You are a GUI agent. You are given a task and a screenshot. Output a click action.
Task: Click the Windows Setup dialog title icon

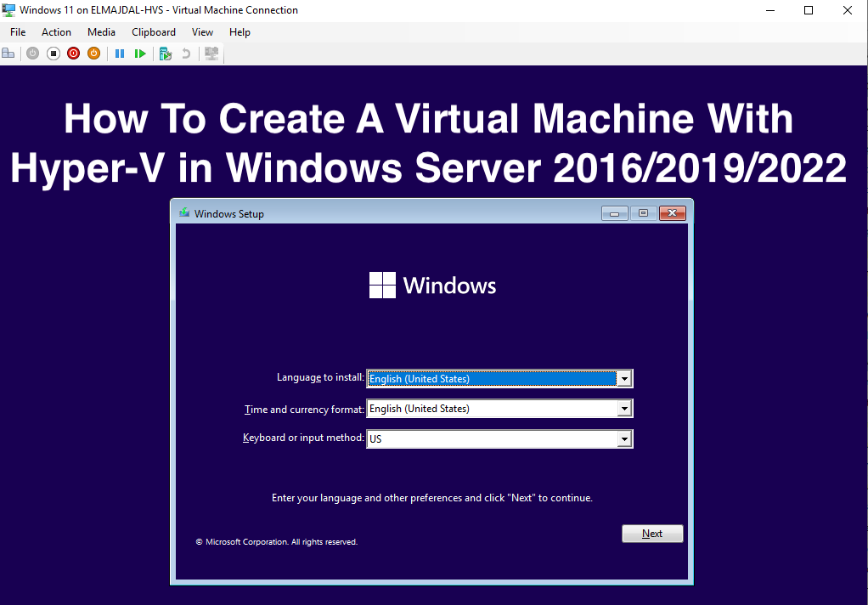coord(184,213)
